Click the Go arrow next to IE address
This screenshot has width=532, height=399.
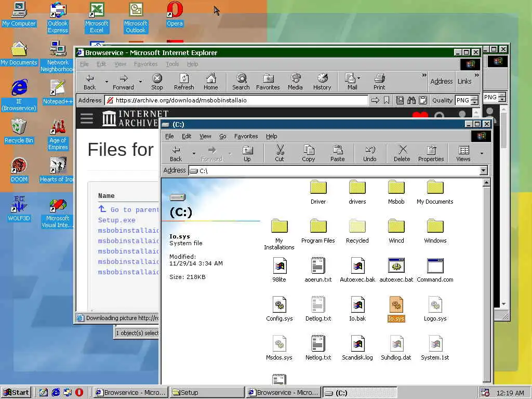pyautogui.click(x=375, y=100)
